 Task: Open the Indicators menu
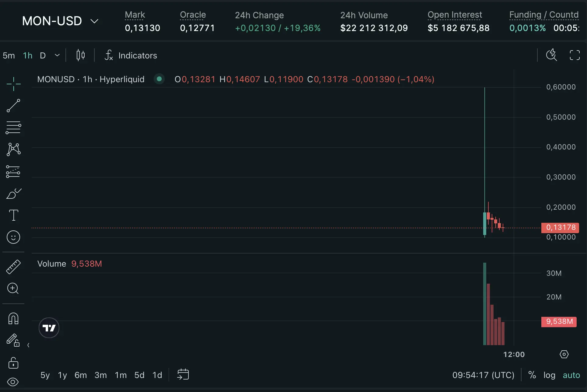(131, 55)
